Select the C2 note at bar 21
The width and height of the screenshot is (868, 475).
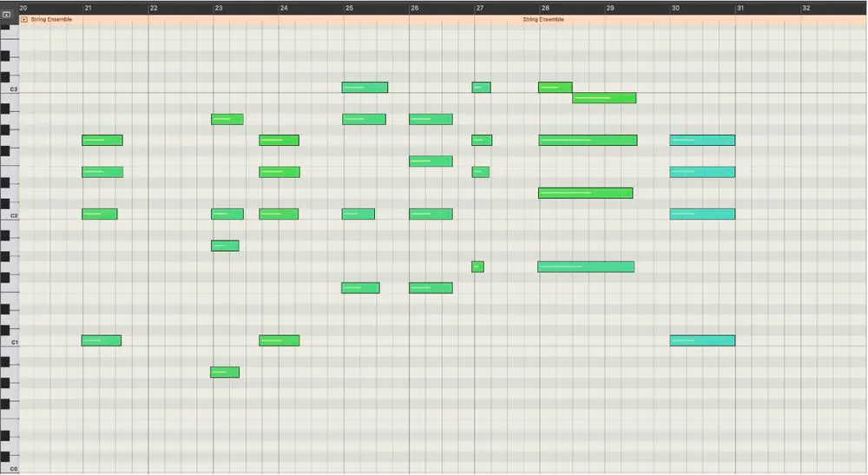tap(100, 214)
